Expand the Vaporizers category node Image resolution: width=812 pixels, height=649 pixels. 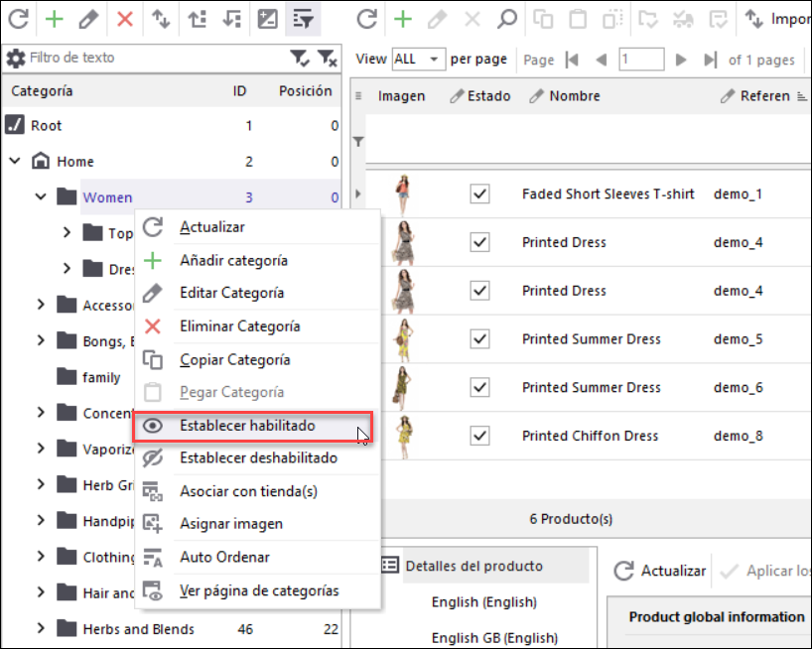[41, 449]
